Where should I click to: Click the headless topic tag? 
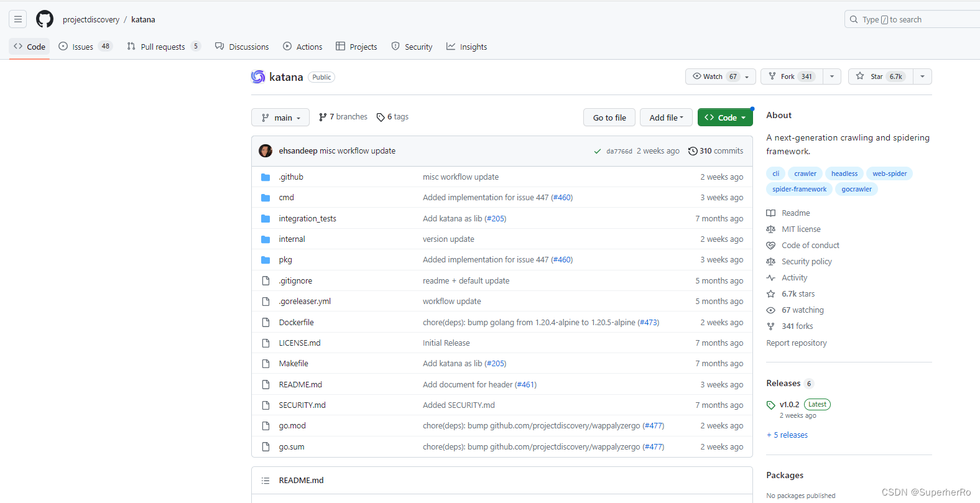(844, 173)
